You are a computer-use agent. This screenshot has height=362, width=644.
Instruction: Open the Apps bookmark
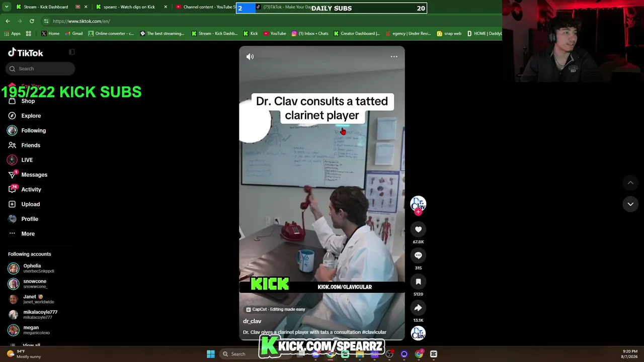click(x=13, y=34)
